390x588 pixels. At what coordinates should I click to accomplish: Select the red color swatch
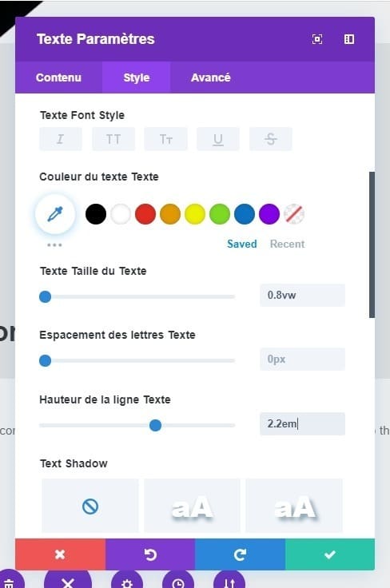[145, 214]
